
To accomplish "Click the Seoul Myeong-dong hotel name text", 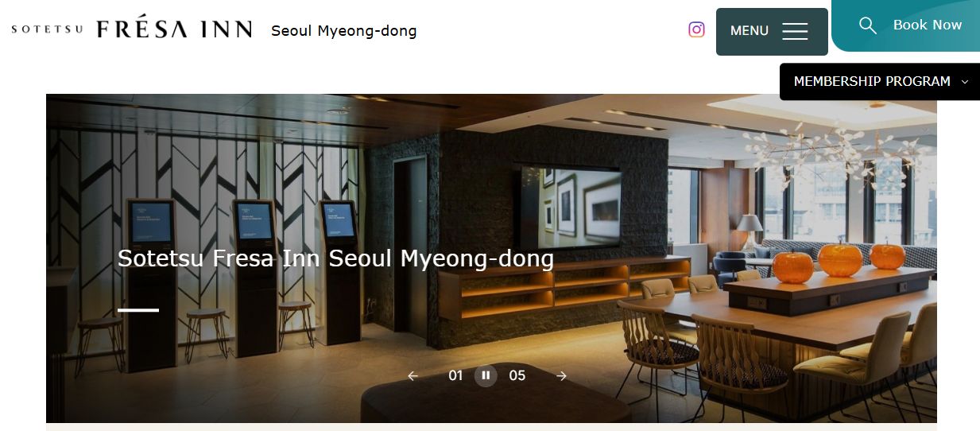I will pyautogui.click(x=343, y=31).
